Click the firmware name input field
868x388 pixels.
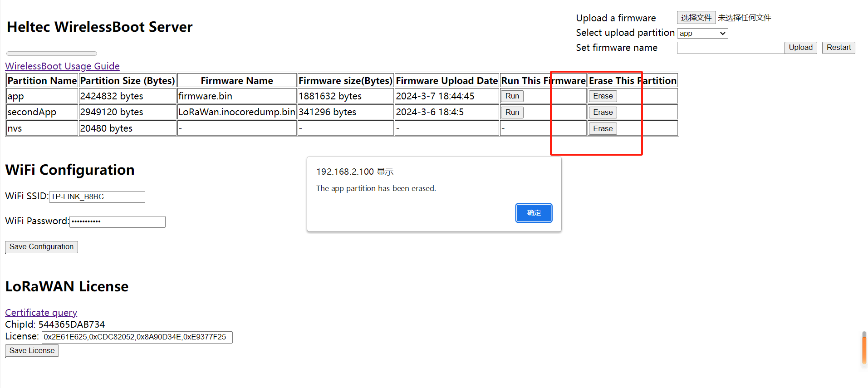coord(730,48)
